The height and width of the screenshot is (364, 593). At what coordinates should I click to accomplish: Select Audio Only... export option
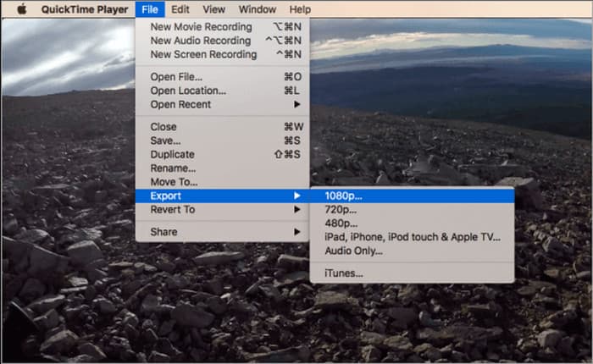pyautogui.click(x=412, y=251)
